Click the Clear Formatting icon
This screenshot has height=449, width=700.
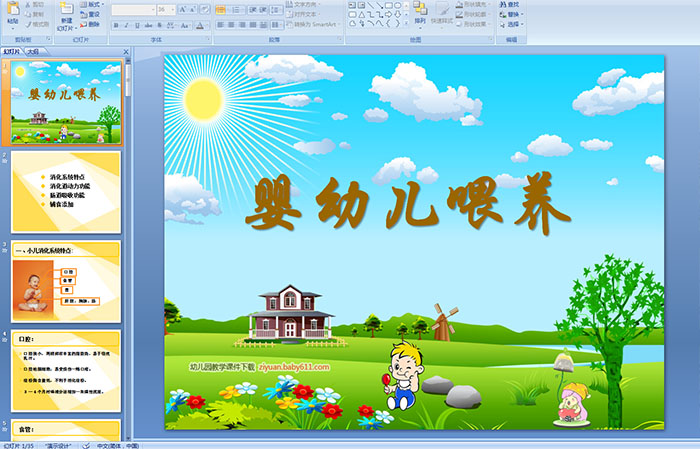point(205,9)
